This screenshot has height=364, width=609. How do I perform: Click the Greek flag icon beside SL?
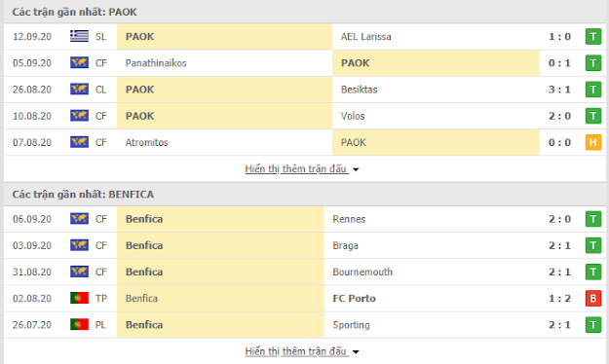pyautogui.click(x=79, y=36)
